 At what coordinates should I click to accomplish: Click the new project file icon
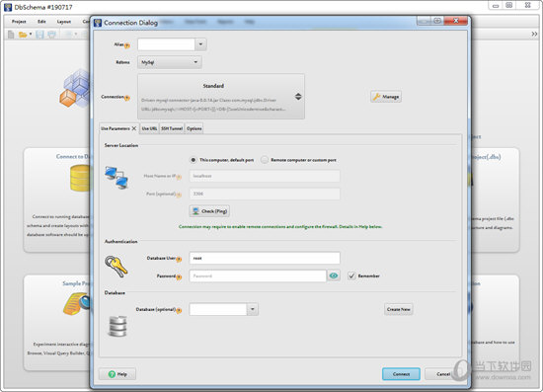coord(11,35)
